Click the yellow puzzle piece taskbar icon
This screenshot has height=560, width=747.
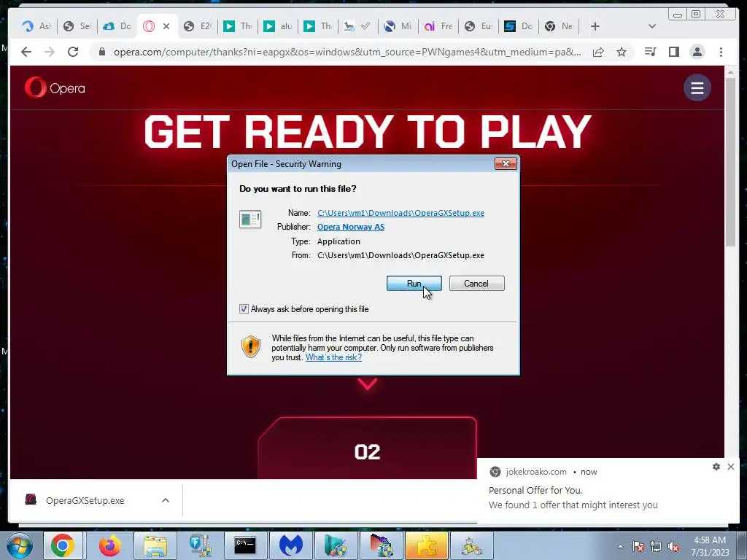click(426, 545)
